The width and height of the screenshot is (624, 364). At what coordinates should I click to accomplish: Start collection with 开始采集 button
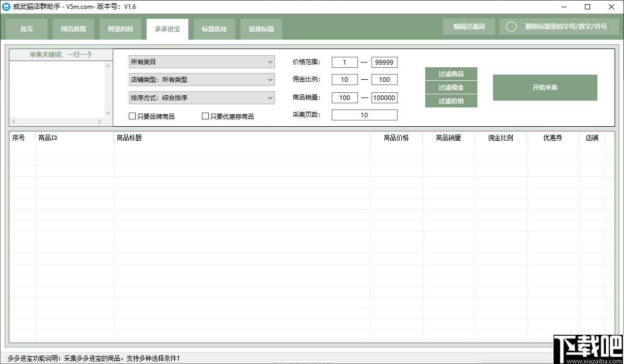[x=545, y=88]
